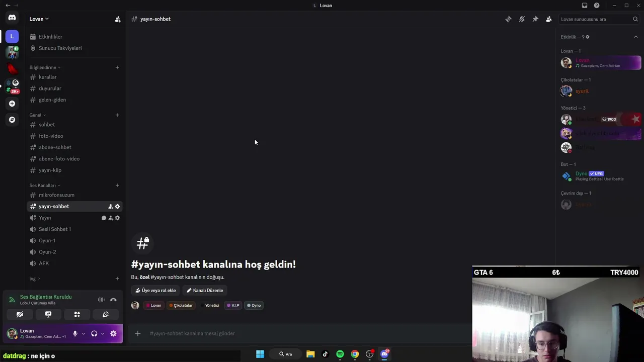Screen dimensions: 644x362
Task: Open Spotify from the Windows taskbar
Action: (340, 354)
